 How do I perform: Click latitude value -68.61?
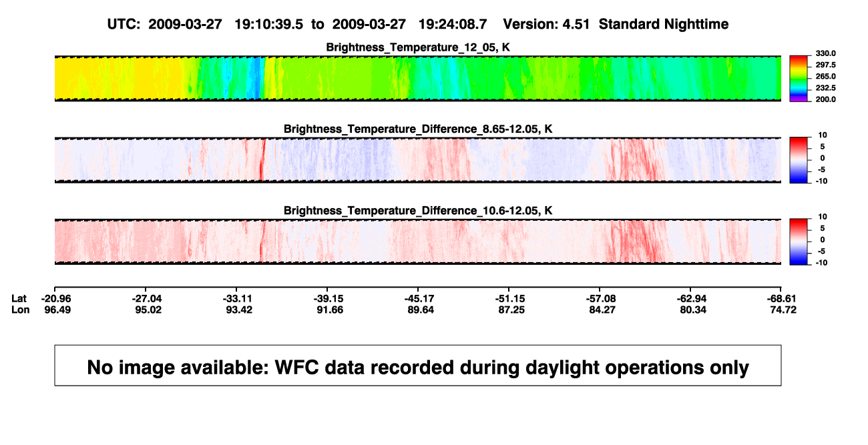[x=781, y=298]
